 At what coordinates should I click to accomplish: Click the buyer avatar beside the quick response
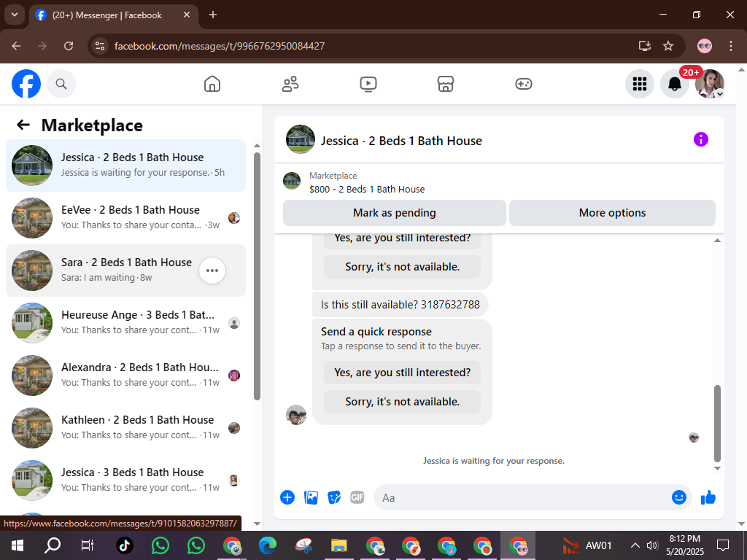coord(296,415)
